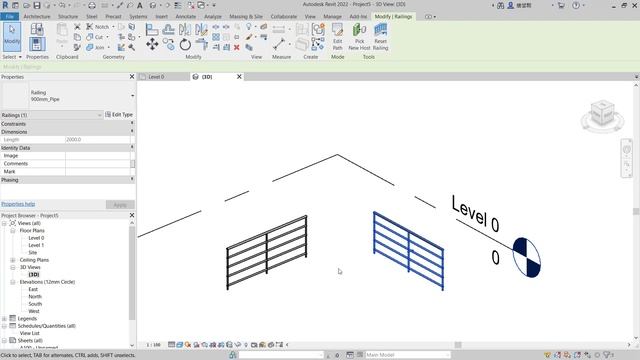
Task: Click the Cut geometry tool
Action: click(x=95, y=37)
